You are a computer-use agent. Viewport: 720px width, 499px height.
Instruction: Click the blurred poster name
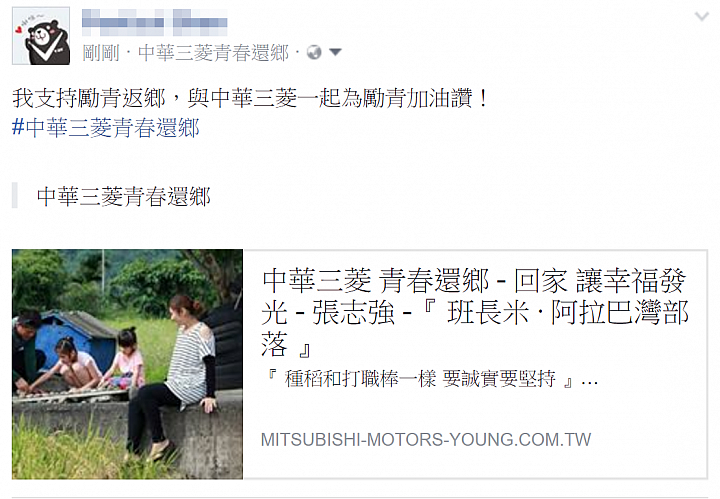pyautogui.click(x=154, y=22)
